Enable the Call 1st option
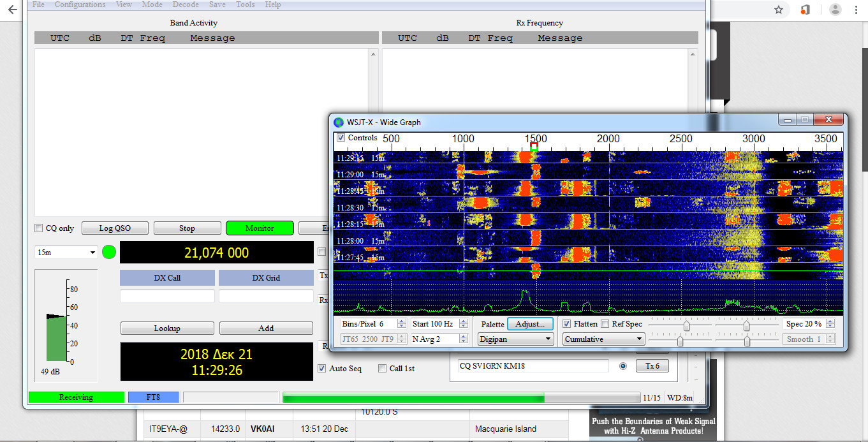868x442 pixels. tap(382, 369)
